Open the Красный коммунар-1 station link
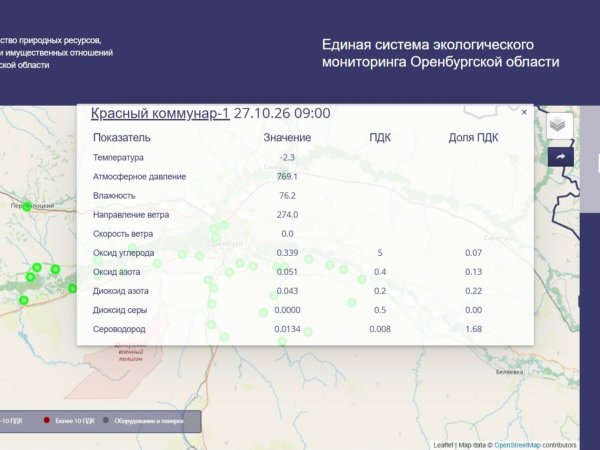Viewport: 600px width, 450px height. 160,113
